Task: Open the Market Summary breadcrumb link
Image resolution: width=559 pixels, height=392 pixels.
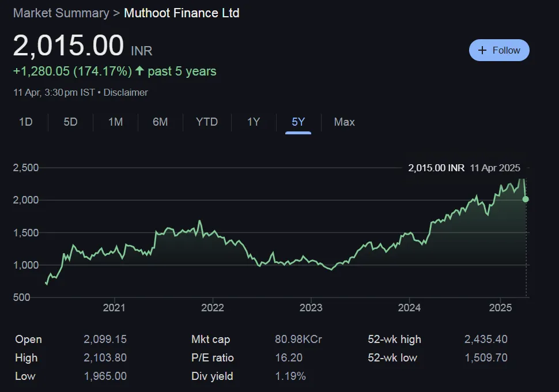Action: [x=61, y=13]
